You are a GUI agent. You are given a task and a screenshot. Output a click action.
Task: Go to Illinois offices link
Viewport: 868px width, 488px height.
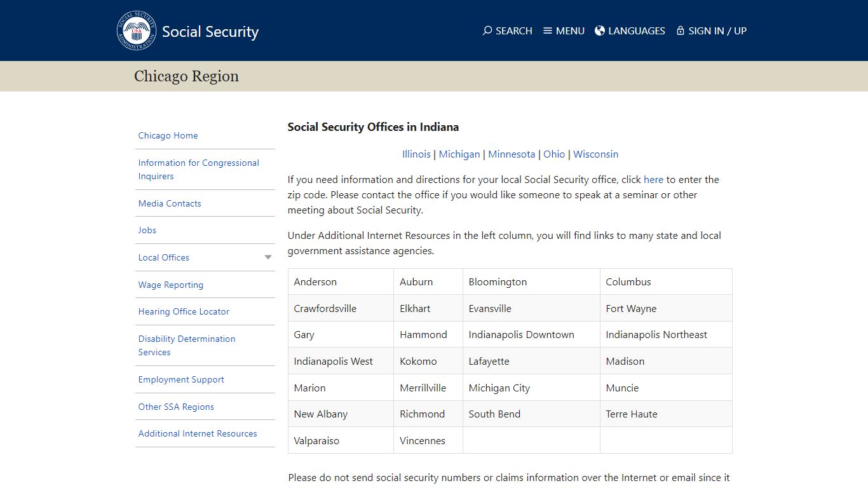click(416, 154)
